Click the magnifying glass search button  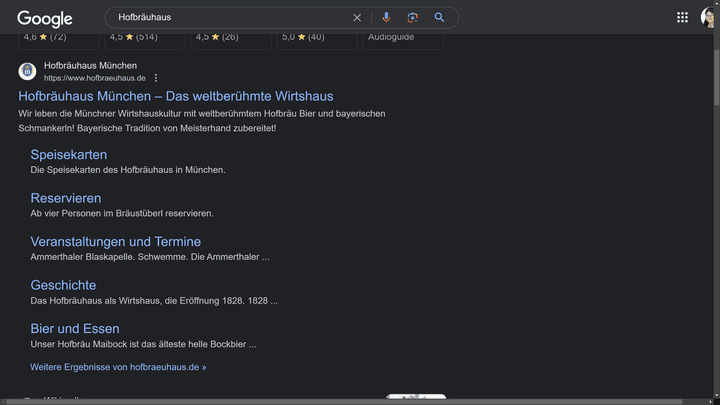point(439,17)
